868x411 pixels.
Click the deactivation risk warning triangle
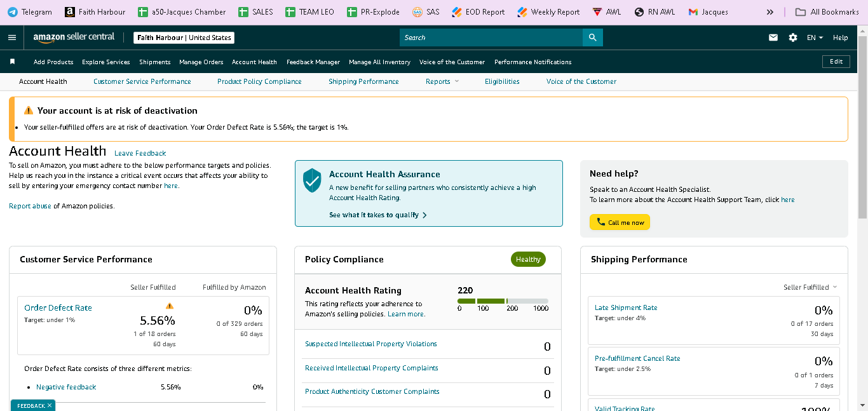(29, 111)
